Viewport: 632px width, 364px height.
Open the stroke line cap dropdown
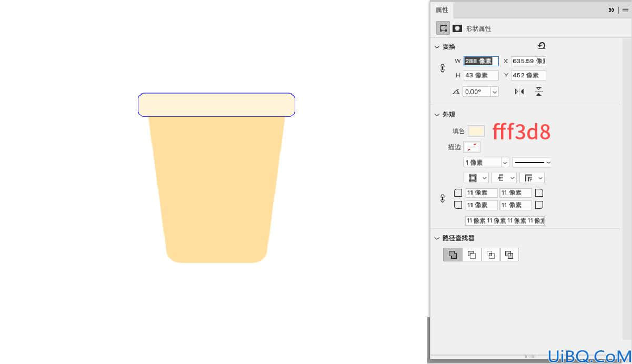point(504,178)
